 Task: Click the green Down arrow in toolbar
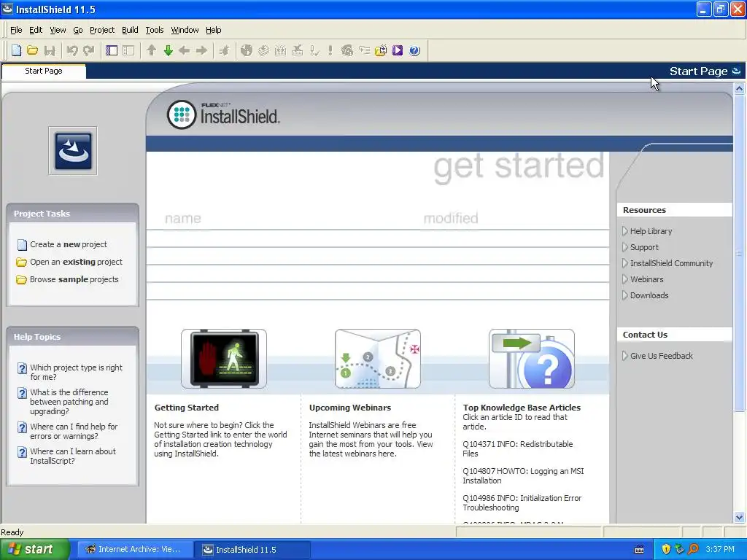tap(169, 50)
